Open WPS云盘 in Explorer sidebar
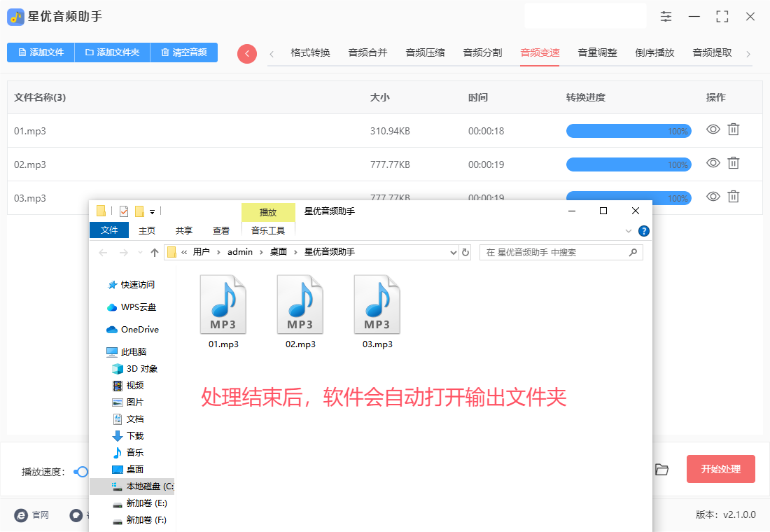770x532 pixels. 132,307
